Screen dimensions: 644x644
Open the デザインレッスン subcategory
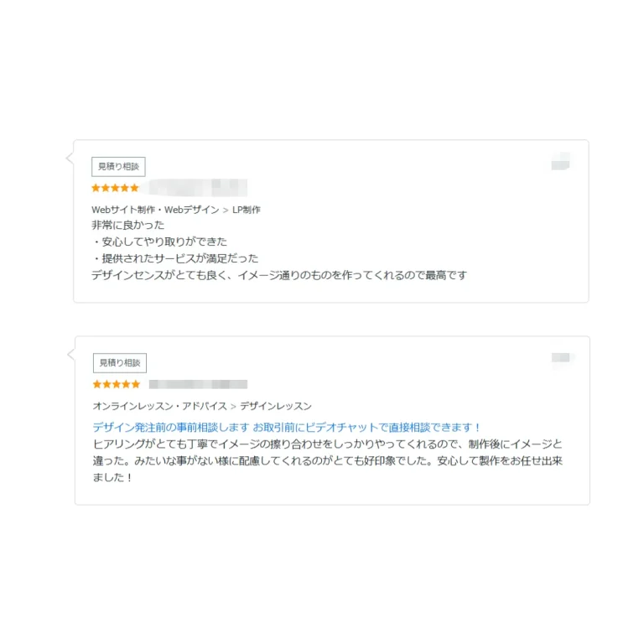tap(276, 406)
